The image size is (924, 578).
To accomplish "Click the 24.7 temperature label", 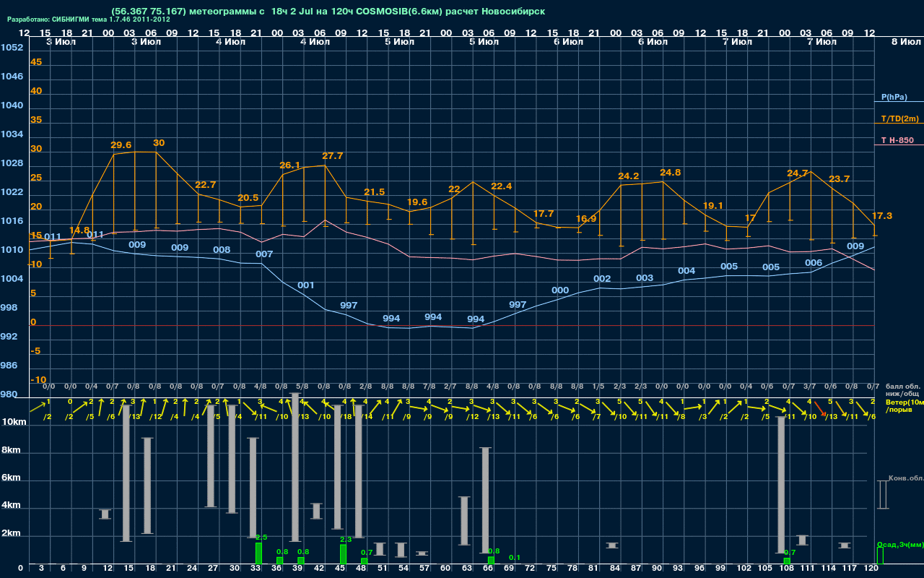I will pyautogui.click(x=798, y=173).
